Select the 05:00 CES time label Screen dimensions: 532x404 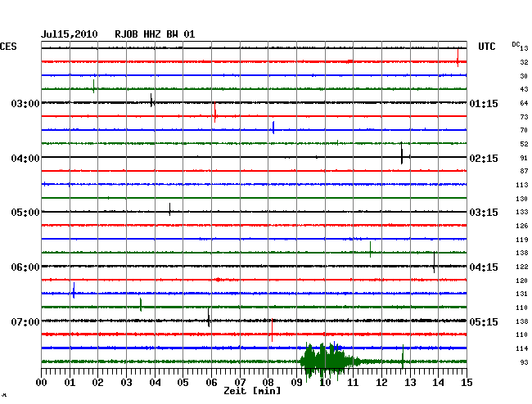click(25, 213)
